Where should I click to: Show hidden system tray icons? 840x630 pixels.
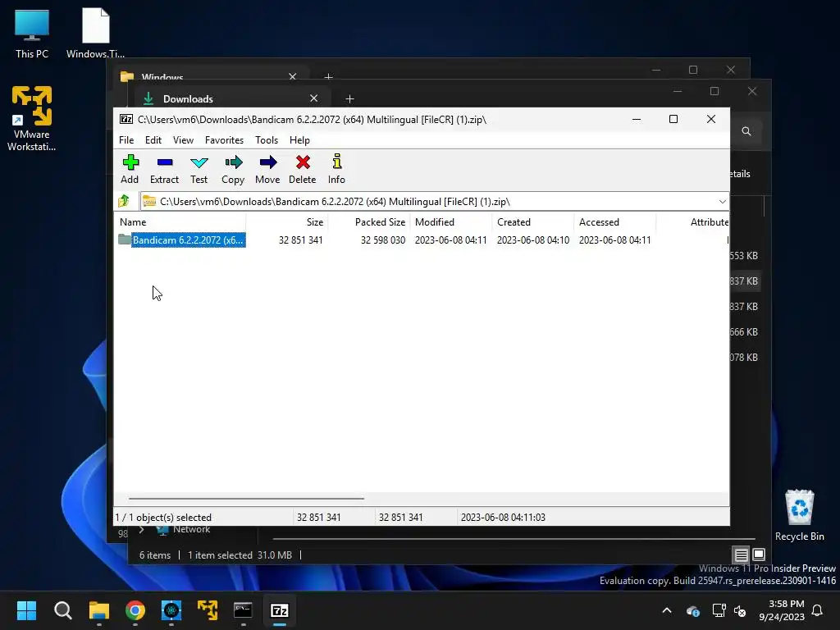(x=667, y=610)
